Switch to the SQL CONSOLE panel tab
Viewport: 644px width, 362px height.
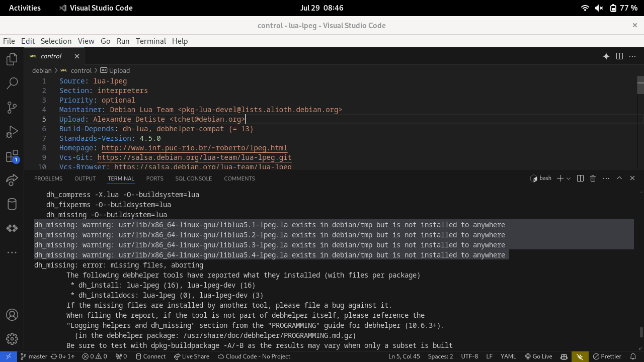(x=194, y=178)
